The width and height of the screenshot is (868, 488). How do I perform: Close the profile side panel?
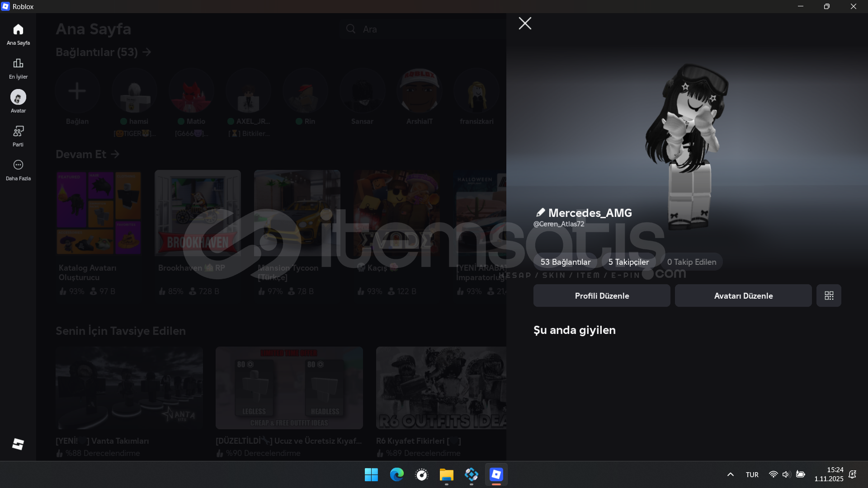(525, 23)
